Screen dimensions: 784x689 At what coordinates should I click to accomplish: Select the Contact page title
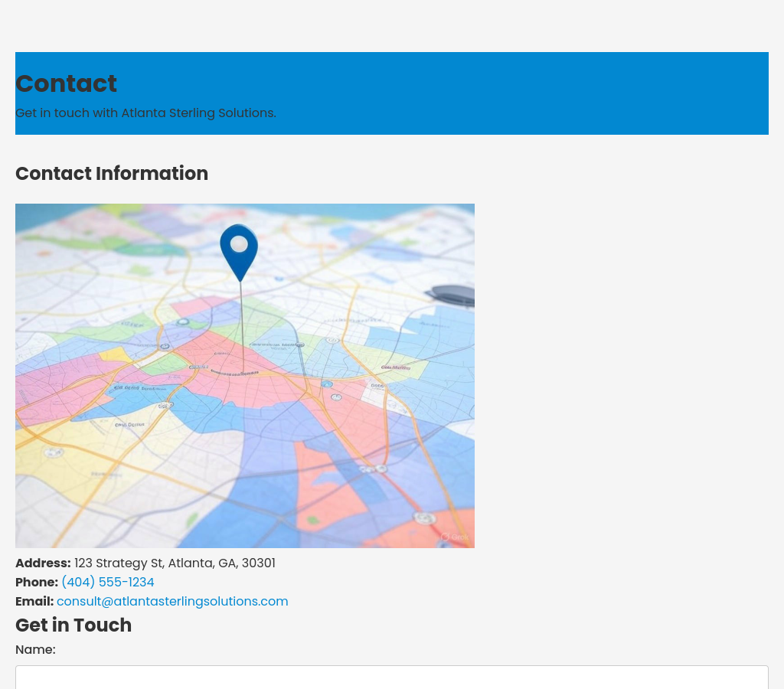coord(66,83)
